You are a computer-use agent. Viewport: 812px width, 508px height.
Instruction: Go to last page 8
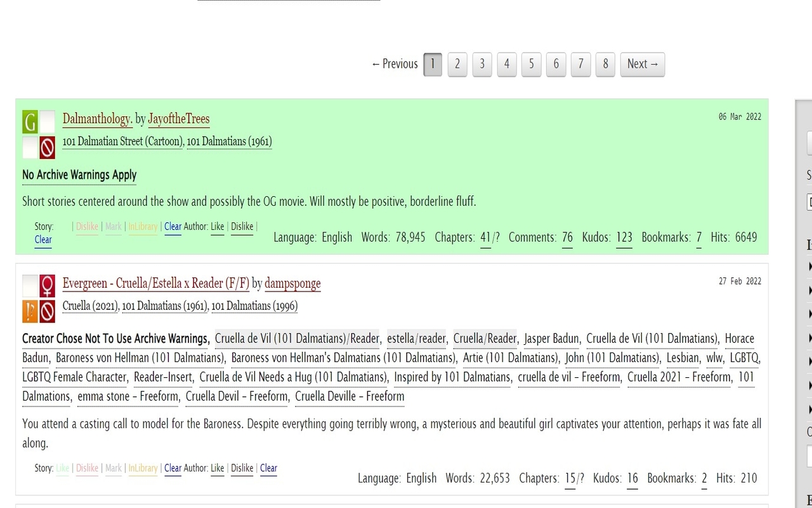click(x=606, y=64)
